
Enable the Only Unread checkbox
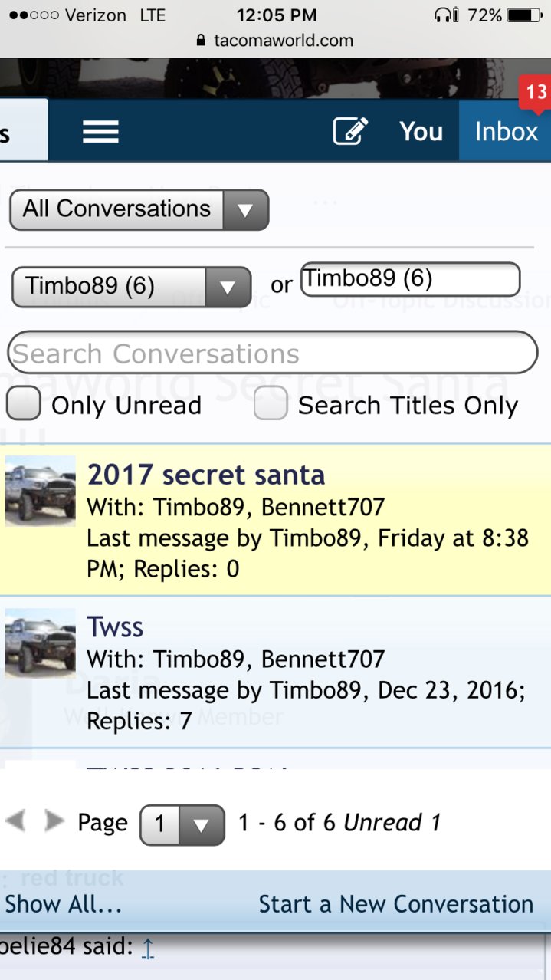tap(24, 404)
